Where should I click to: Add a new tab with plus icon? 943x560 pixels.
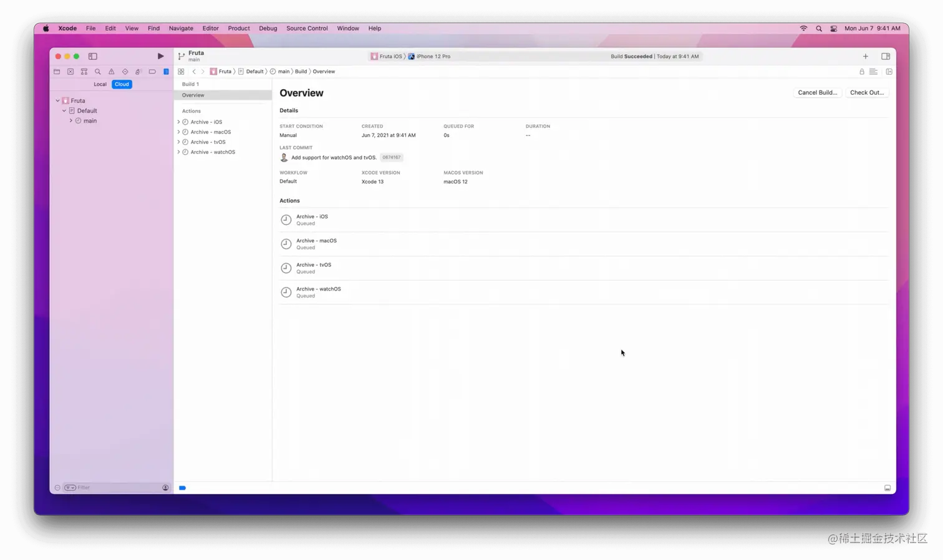point(866,56)
